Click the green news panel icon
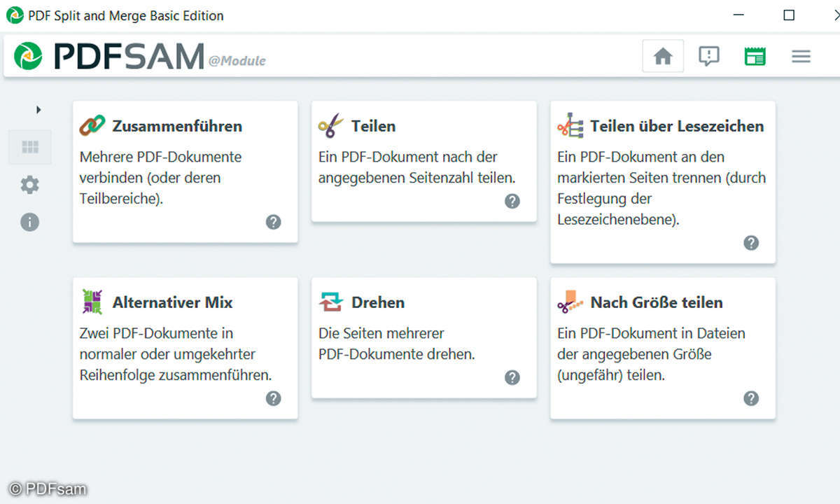The height and width of the screenshot is (504, 840). [755, 57]
